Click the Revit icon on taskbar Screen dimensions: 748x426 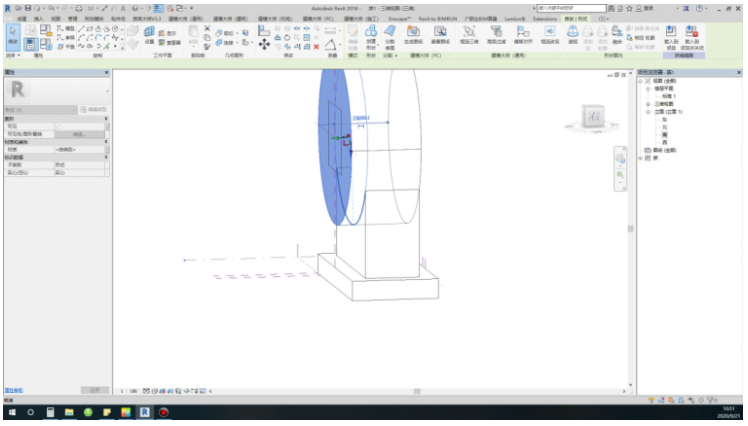(x=145, y=412)
